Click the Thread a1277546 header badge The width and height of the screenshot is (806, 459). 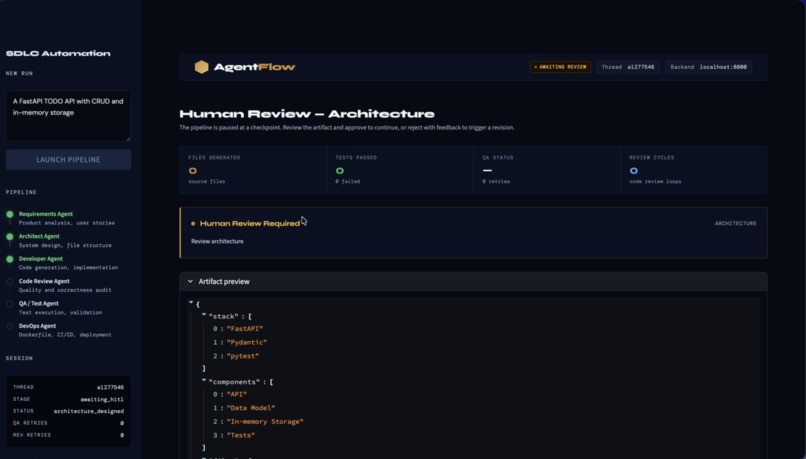(x=628, y=67)
